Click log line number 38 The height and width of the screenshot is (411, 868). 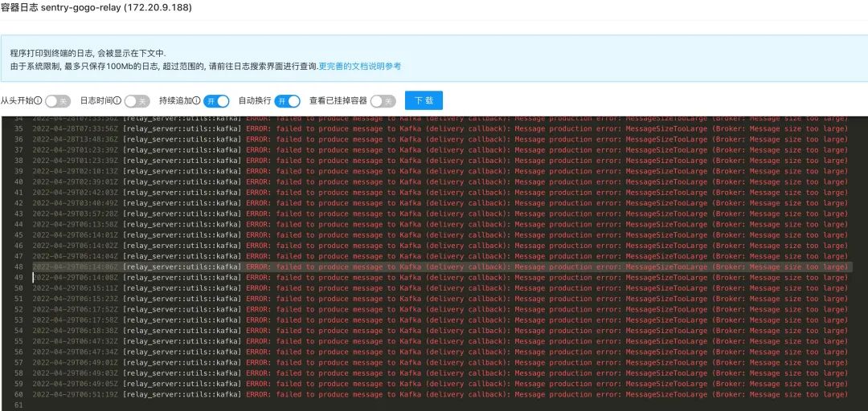pos(18,161)
